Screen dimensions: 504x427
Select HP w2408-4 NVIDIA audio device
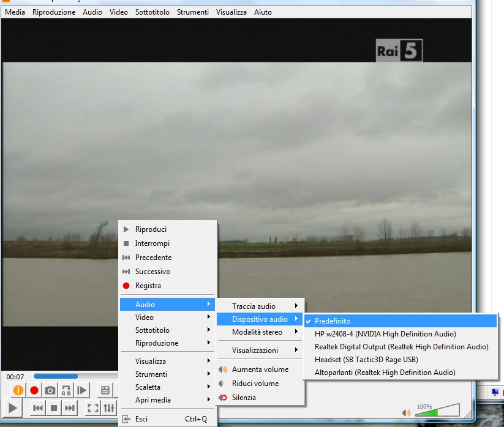point(401,334)
